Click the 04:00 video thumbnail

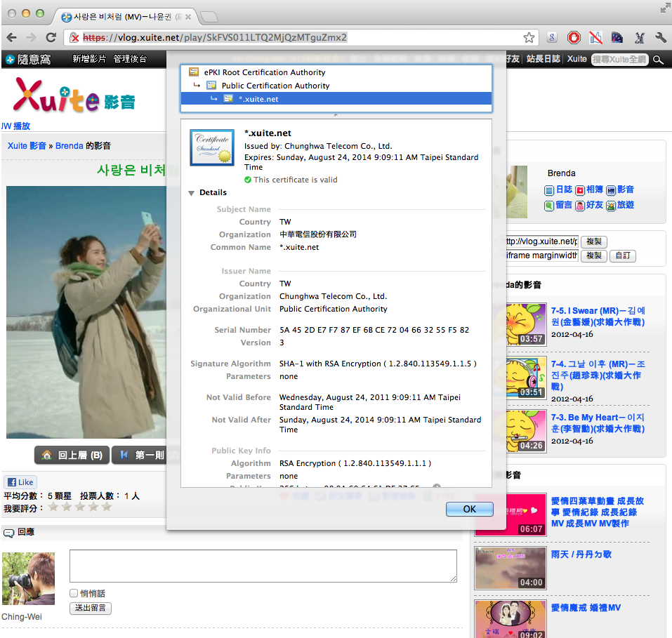point(510,568)
